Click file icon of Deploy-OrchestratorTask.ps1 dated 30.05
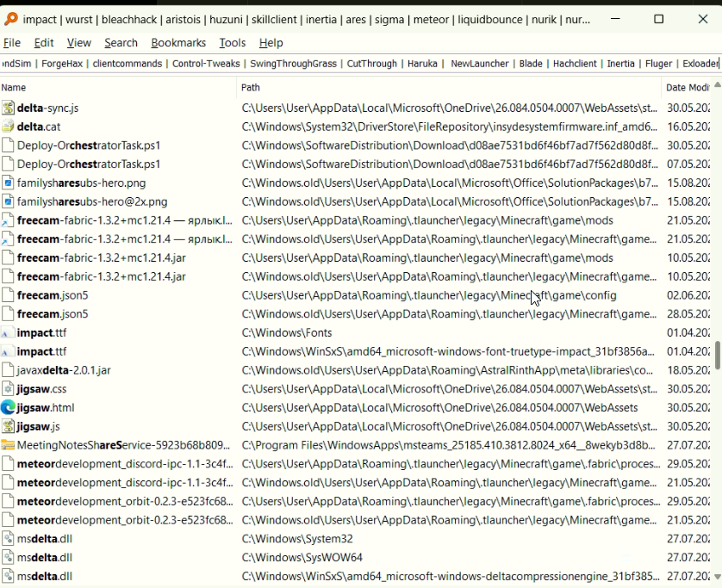 pyautogui.click(x=8, y=145)
